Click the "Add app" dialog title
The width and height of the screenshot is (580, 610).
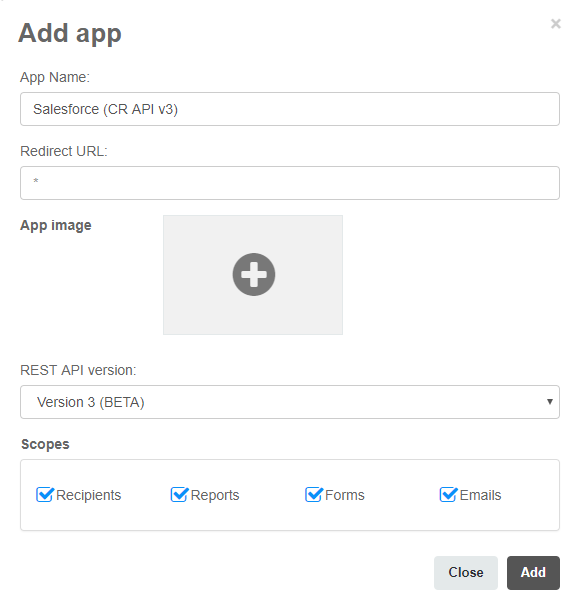pos(70,33)
